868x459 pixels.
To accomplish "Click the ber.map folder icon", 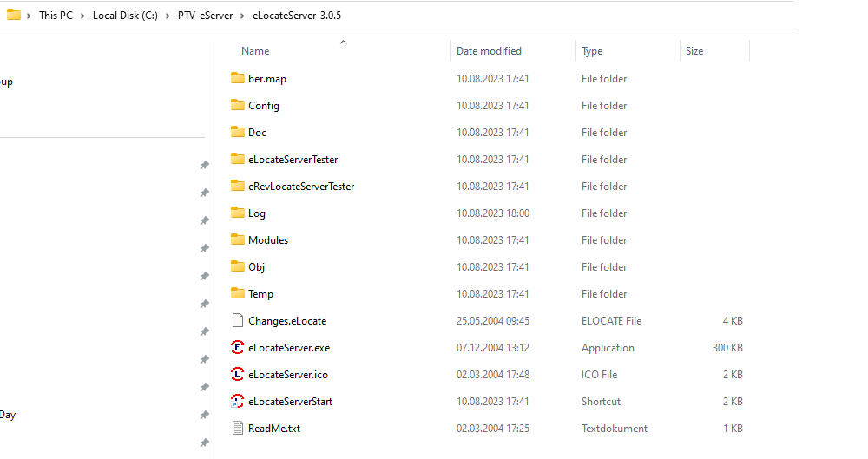I will pos(238,79).
